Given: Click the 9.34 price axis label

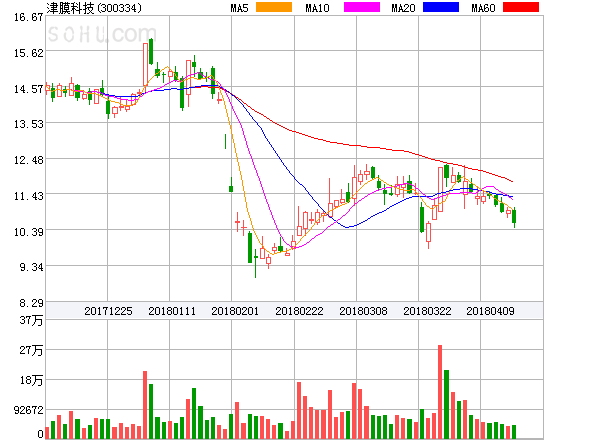Looking at the screenshot, I should (31, 267).
